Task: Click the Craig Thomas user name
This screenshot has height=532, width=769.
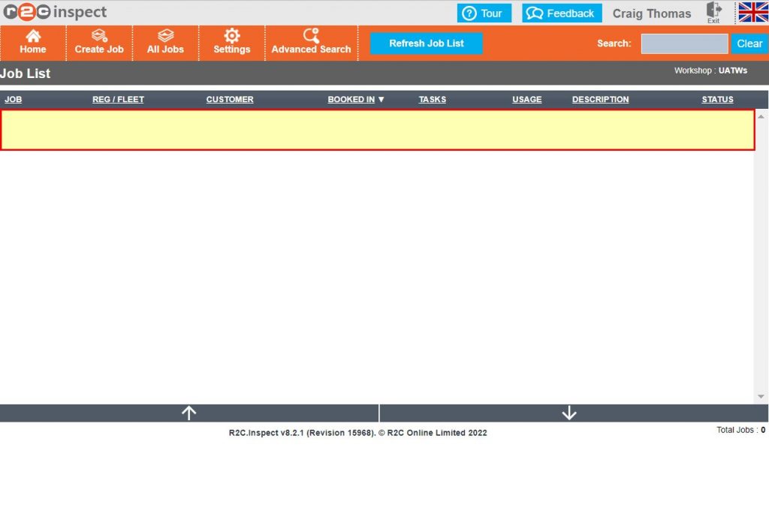Action: click(x=652, y=12)
